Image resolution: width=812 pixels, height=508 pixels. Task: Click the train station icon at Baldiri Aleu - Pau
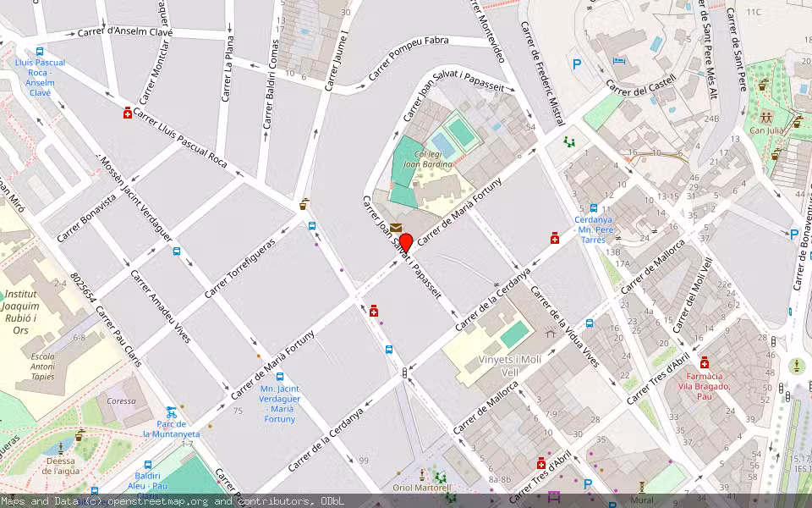[x=147, y=464]
